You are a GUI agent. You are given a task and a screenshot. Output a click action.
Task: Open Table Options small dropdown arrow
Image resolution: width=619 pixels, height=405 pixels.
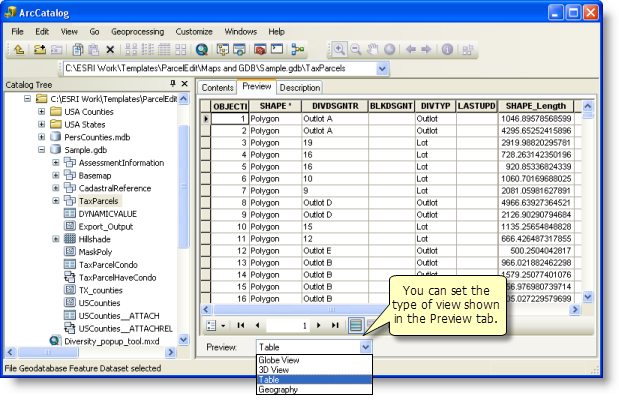(223, 326)
